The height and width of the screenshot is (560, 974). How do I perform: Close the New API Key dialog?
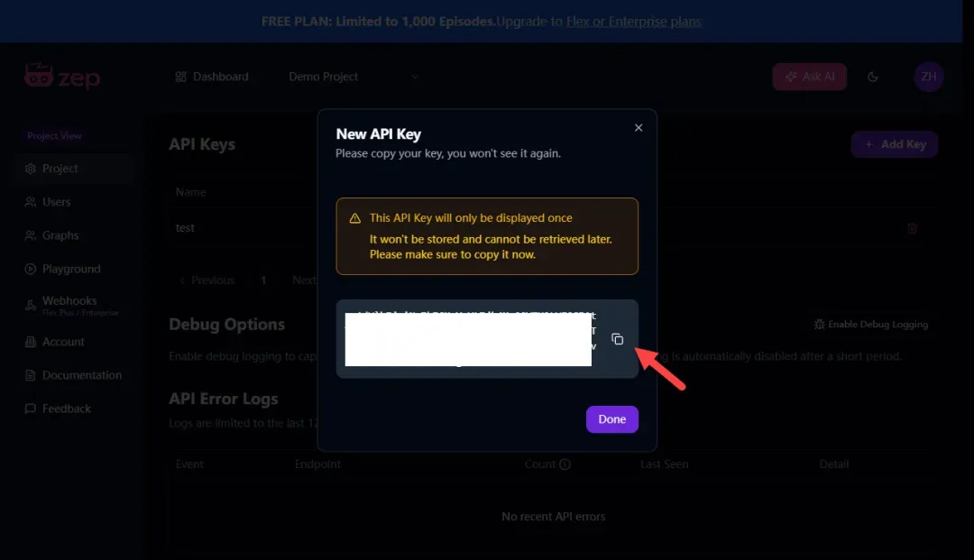click(x=638, y=127)
